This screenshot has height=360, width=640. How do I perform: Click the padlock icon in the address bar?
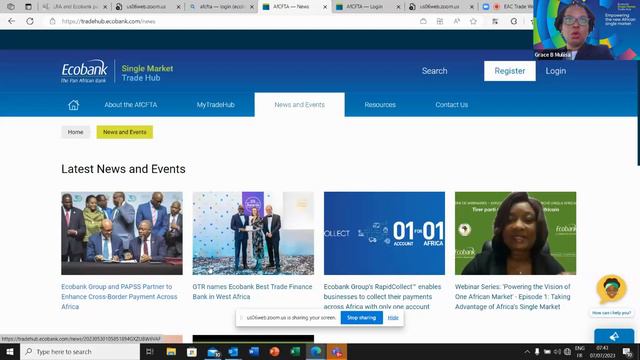pyautogui.click(x=52, y=21)
